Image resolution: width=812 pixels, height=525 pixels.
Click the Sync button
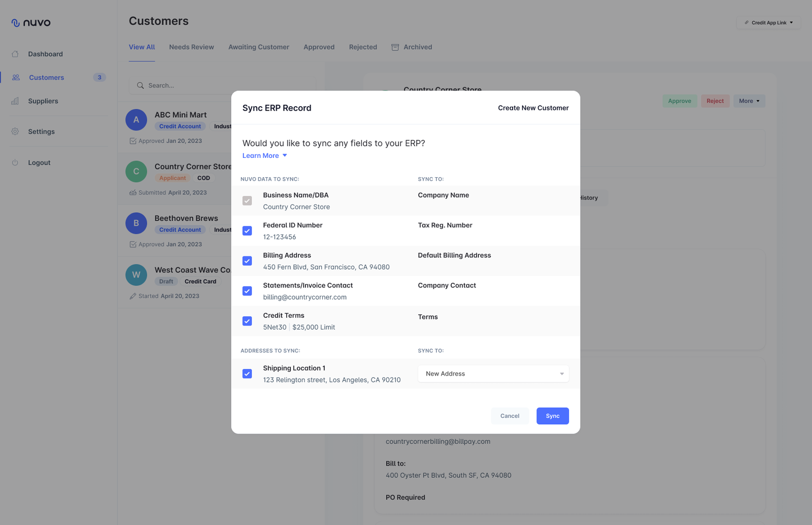pos(553,416)
